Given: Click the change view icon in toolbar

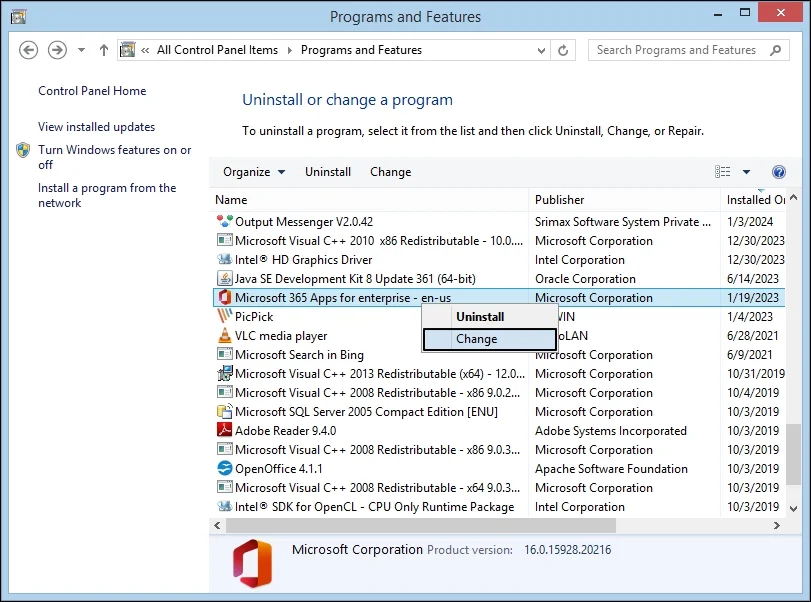Looking at the screenshot, I should [x=723, y=172].
